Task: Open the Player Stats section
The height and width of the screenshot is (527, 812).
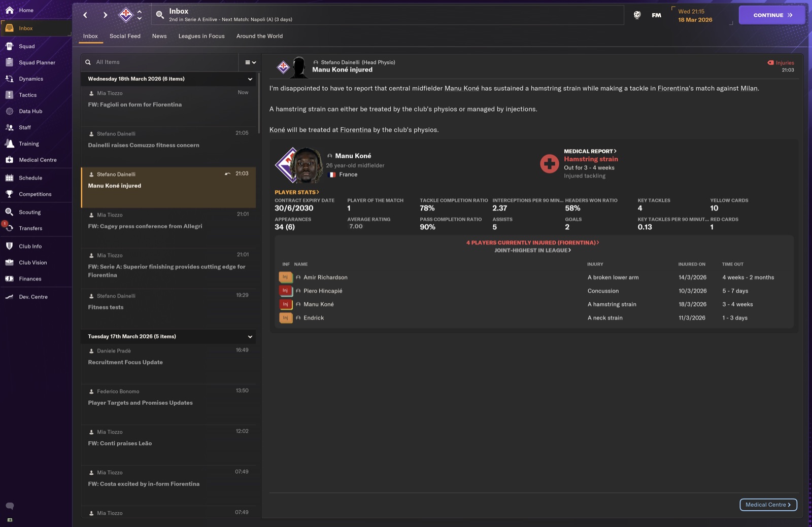Action: point(297,192)
